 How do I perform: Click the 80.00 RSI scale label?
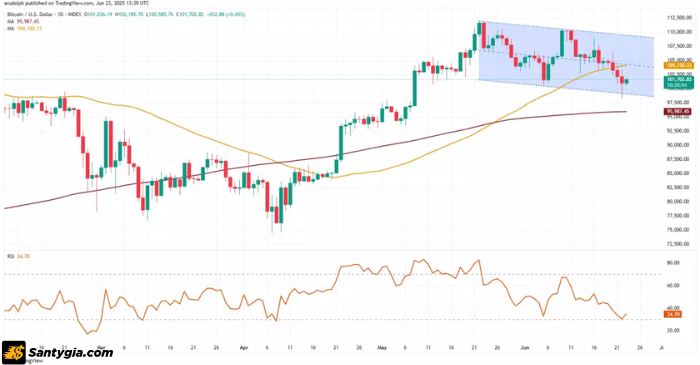coord(673,263)
